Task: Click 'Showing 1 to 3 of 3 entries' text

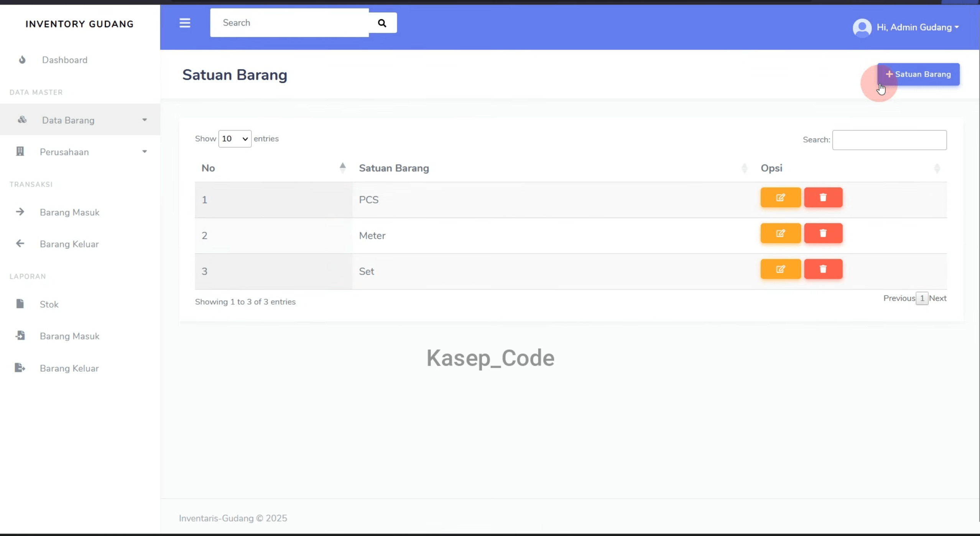Action: 245,302
